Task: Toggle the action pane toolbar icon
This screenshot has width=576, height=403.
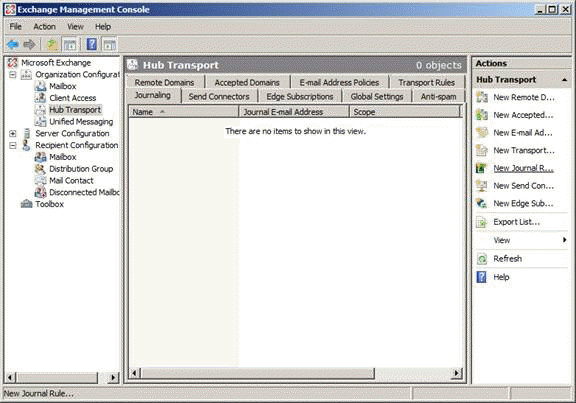Action: (109, 45)
